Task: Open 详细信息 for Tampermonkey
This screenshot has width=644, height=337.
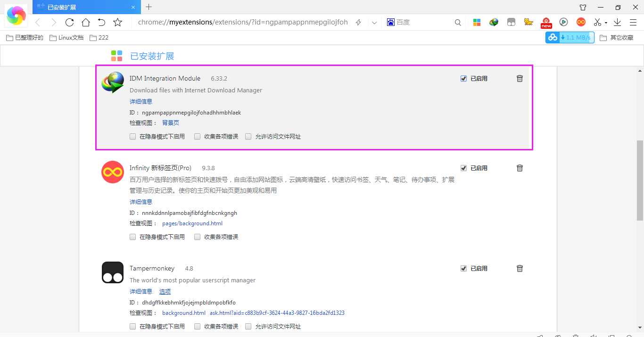Action: 141,291
